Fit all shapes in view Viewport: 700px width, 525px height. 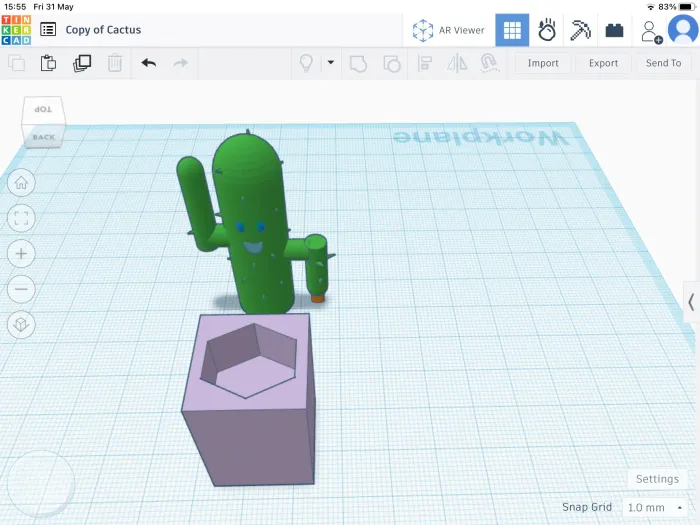pos(21,218)
